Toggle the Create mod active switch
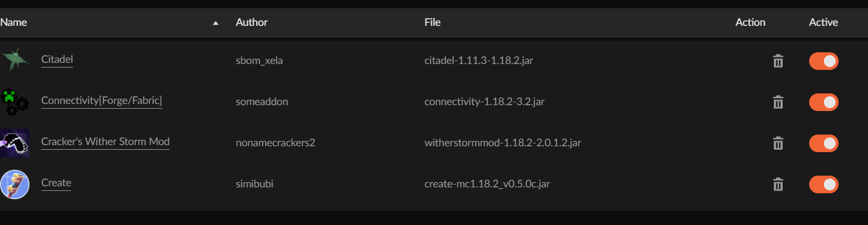The width and height of the screenshot is (868, 225). click(823, 184)
